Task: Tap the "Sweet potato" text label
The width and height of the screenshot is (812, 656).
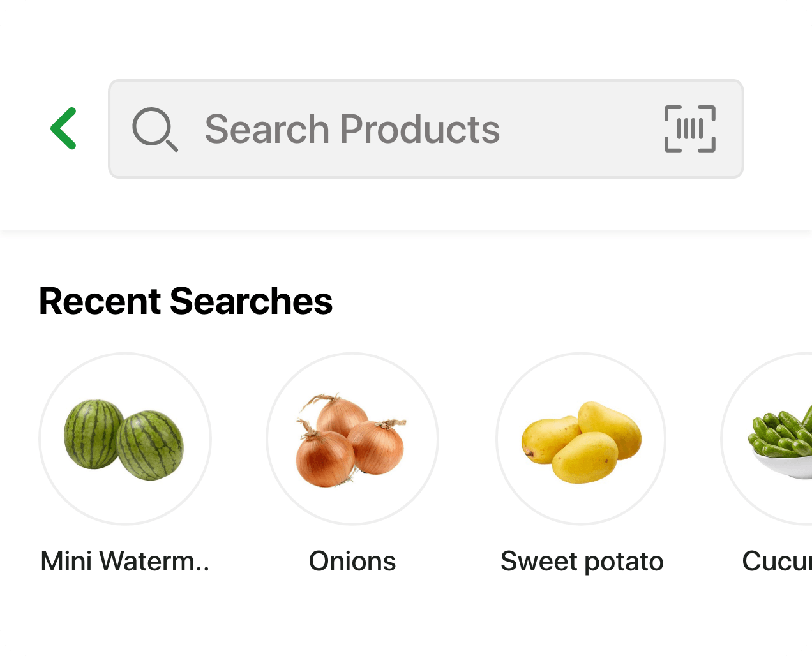Action: [x=582, y=562]
